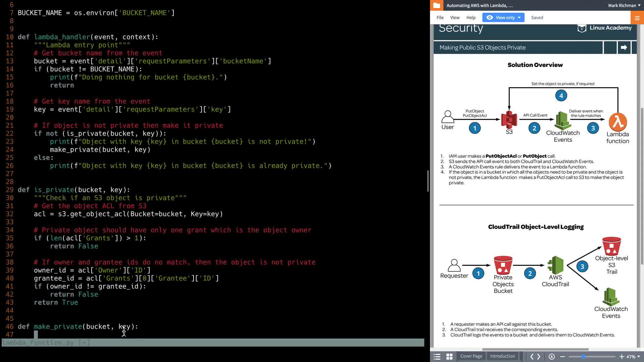Click the zoom in plus icon

tap(622, 357)
